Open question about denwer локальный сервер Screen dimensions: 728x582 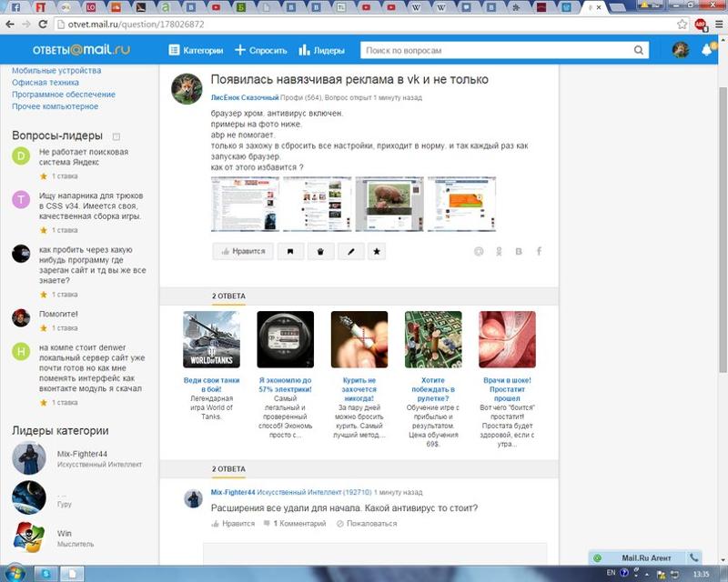pyautogui.click(x=92, y=367)
